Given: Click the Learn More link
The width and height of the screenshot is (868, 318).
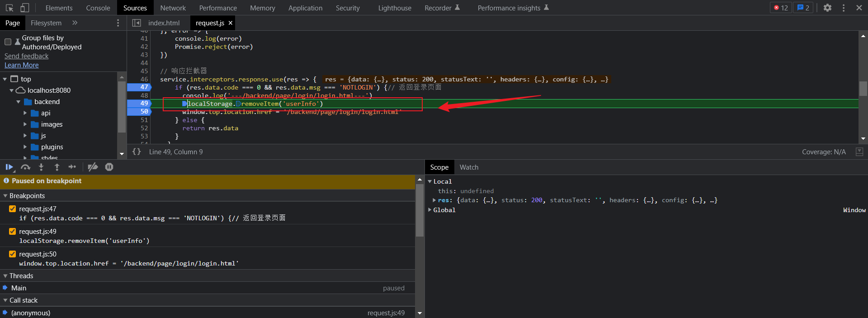Looking at the screenshot, I should [22, 65].
